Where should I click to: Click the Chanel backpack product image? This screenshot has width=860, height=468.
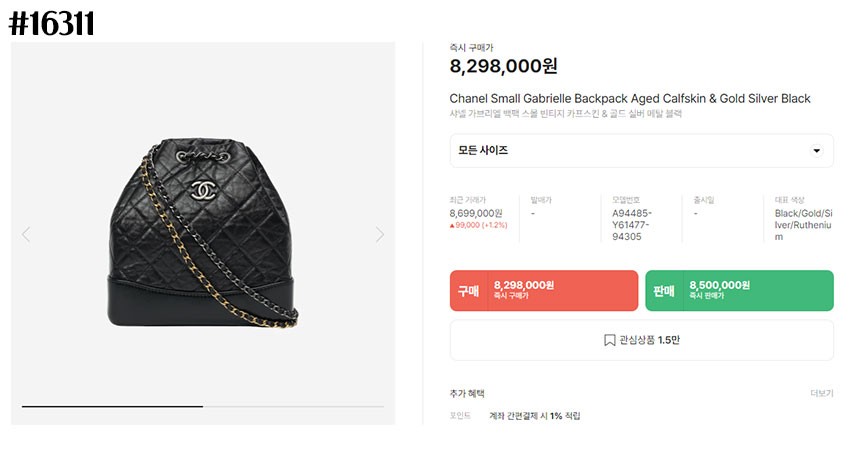203,234
